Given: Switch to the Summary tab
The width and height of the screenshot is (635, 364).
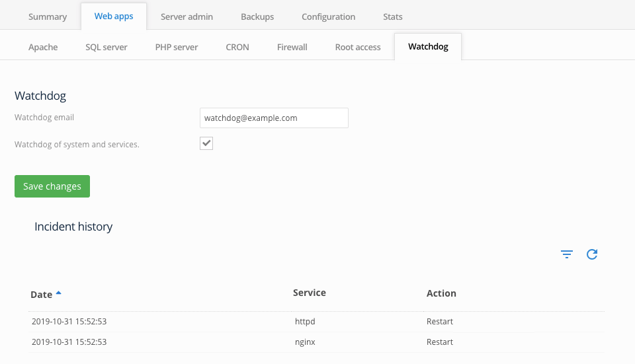Looking at the screenshot, I should click(48, 17).
